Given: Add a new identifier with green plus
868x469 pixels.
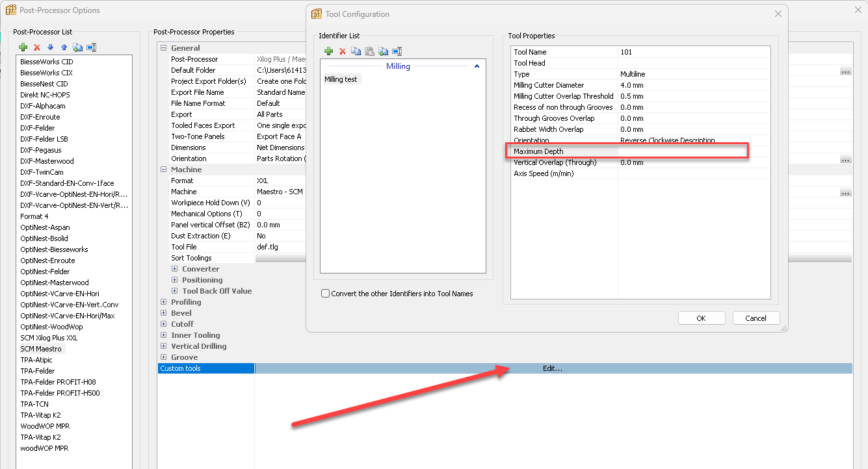Looking at the screenshot, I should click(328, 51).
